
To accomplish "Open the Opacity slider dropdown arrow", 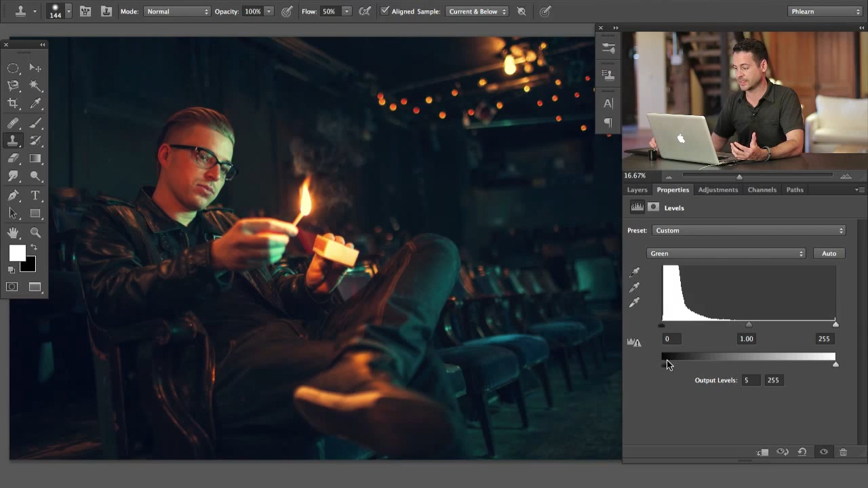I will 269,12.
